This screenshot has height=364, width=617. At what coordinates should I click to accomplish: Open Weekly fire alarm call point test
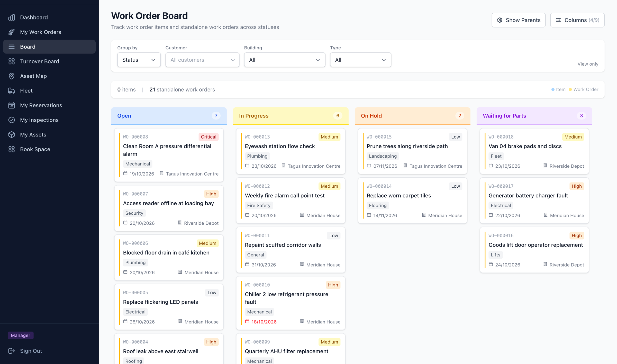pyautogui.click(x=291, y=201)
